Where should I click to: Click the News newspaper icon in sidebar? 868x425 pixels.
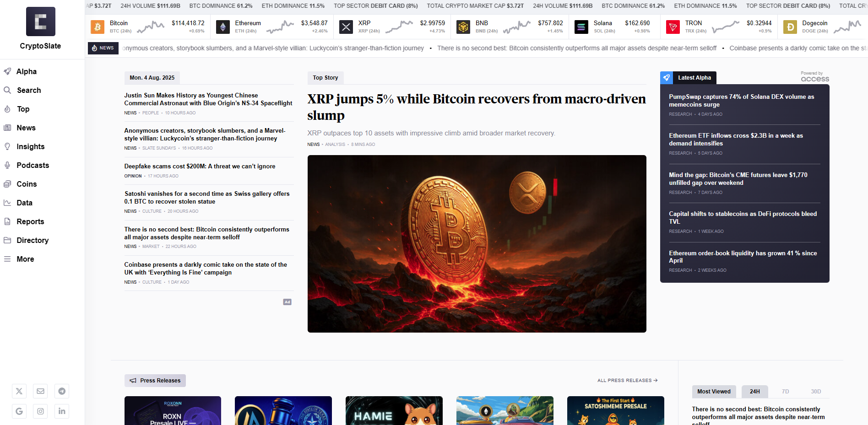[7, 128]
